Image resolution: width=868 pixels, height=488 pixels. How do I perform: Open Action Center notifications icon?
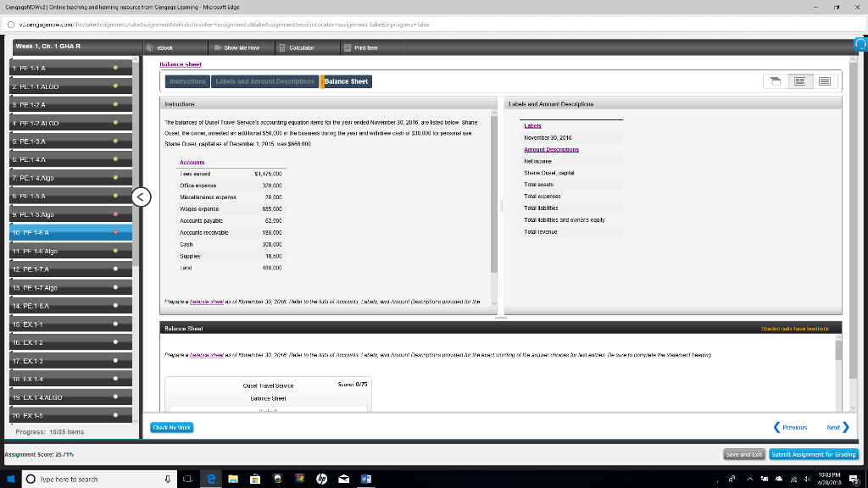pyautogui.click(x=854, y=480)
